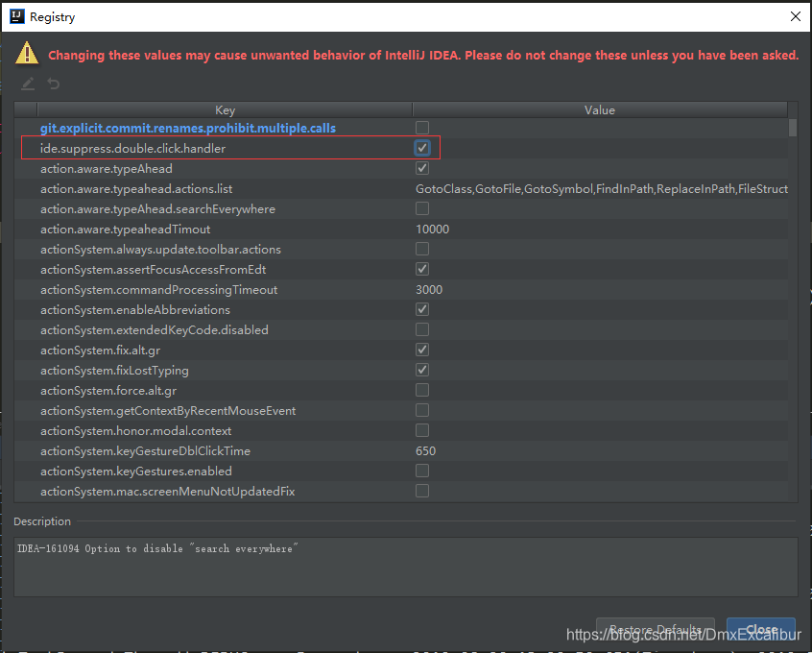Uncheck actionSystem.fix.alt.gr checkbox
Viewport: 812px width, 653px height.
point(422,350)
